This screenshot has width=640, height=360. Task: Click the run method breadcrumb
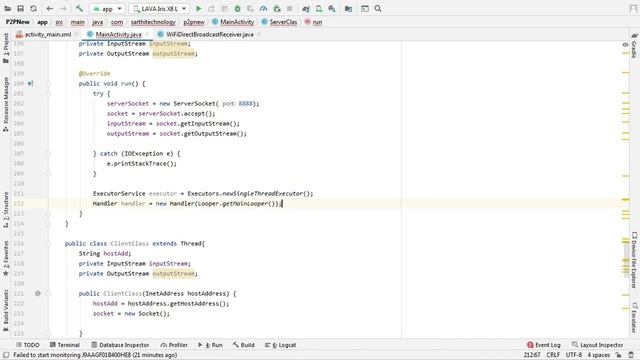click(x=313, y=22)
